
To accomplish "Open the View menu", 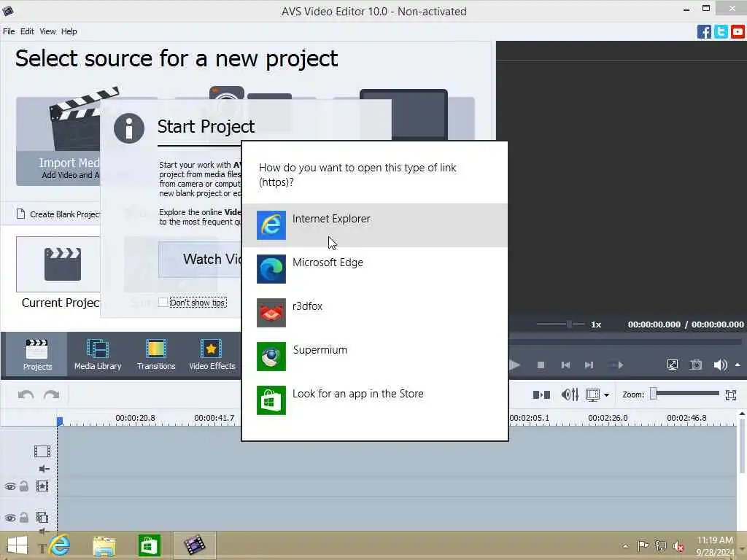I will (47, 31).
